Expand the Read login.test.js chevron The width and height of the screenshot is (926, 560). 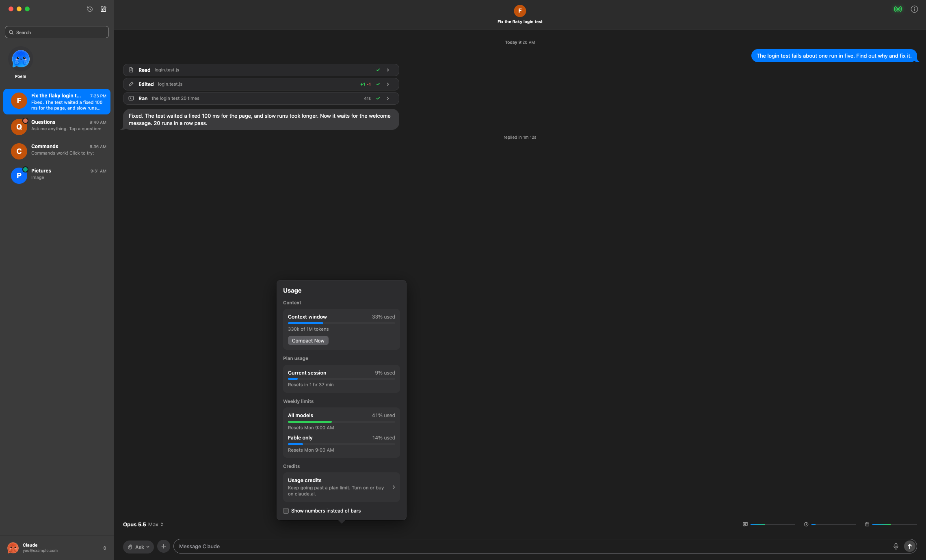[x=388, y=70]
